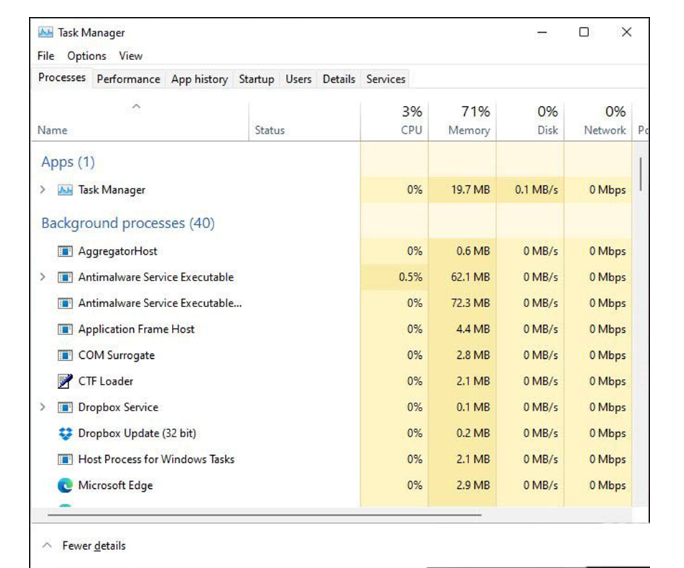Click the COM Surrogate process icon
The height and width of the screenshot is (568, 684).
(x=65, y=356)
